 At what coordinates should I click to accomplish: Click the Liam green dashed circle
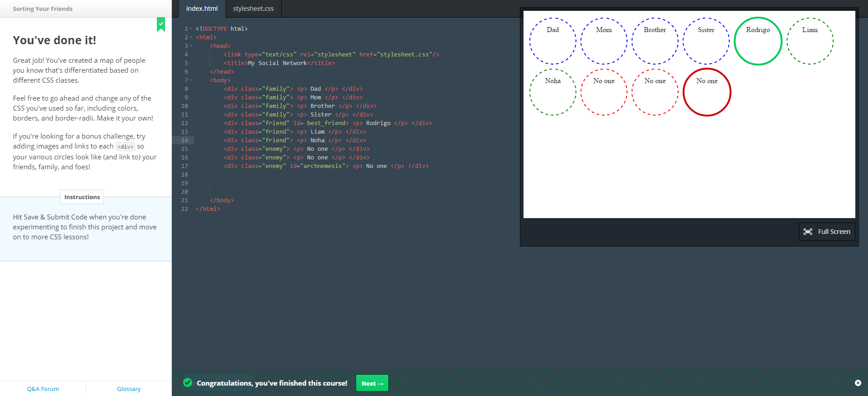pos(810,41)
